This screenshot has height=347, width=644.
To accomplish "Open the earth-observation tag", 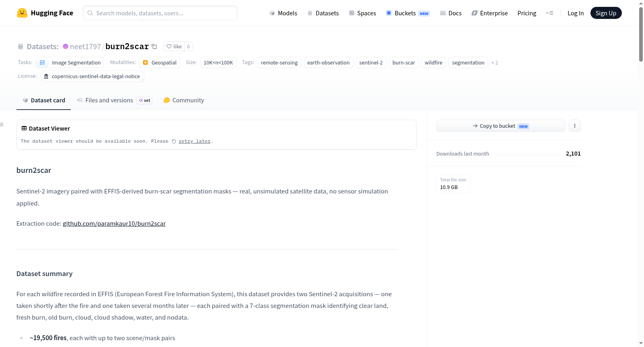I will (328, 62).
